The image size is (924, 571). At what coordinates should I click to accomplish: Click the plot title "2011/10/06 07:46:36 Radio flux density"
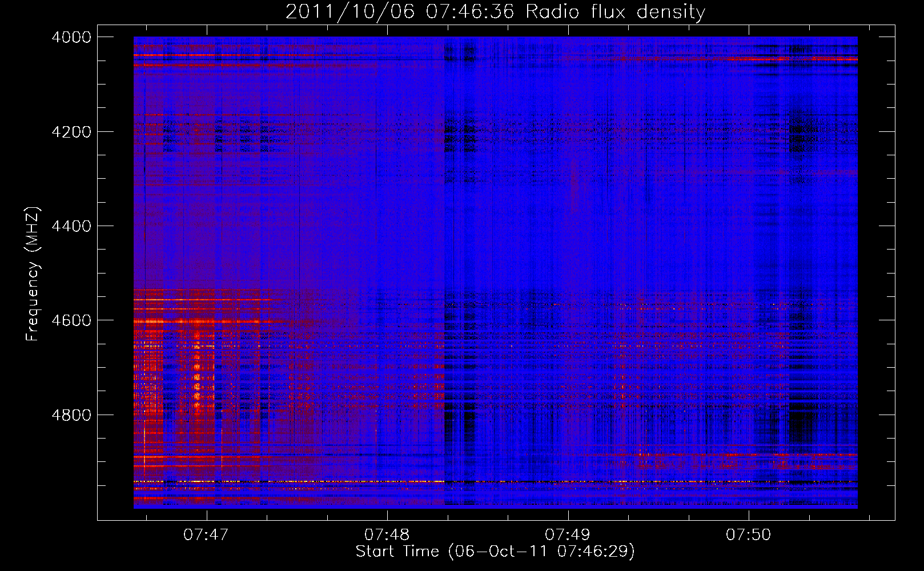coord(495,11)
